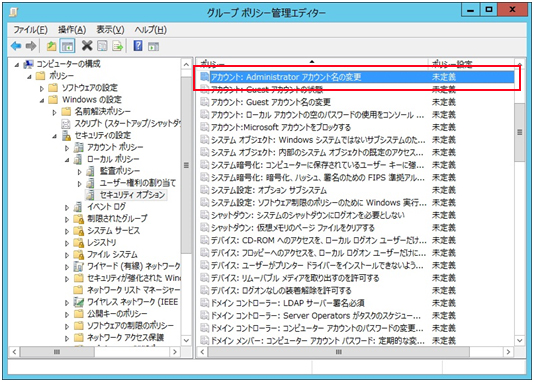534x382 pixels.
Task: Open the ファイル(F) menu
Action: tap(30, 30)
